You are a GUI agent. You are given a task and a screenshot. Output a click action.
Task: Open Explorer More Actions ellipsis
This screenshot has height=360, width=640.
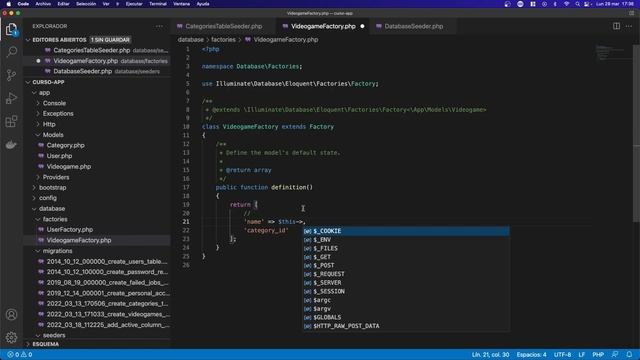coord(159,26)
